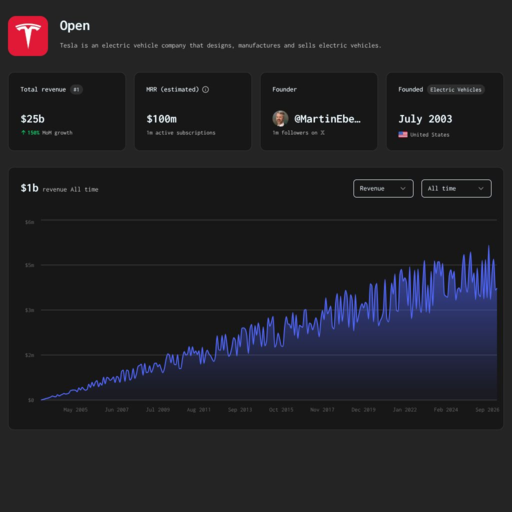Click the 150% MoM growth text
Image resolution: width=512 pixels, height=512 pixels.
tap(50, 133)
